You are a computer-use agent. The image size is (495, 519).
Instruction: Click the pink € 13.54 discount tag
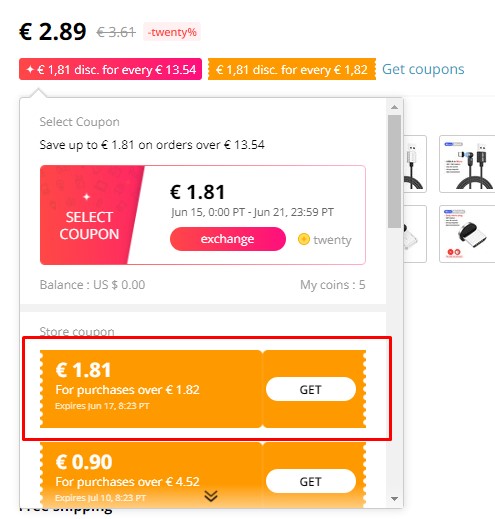[x=110, y=69]
